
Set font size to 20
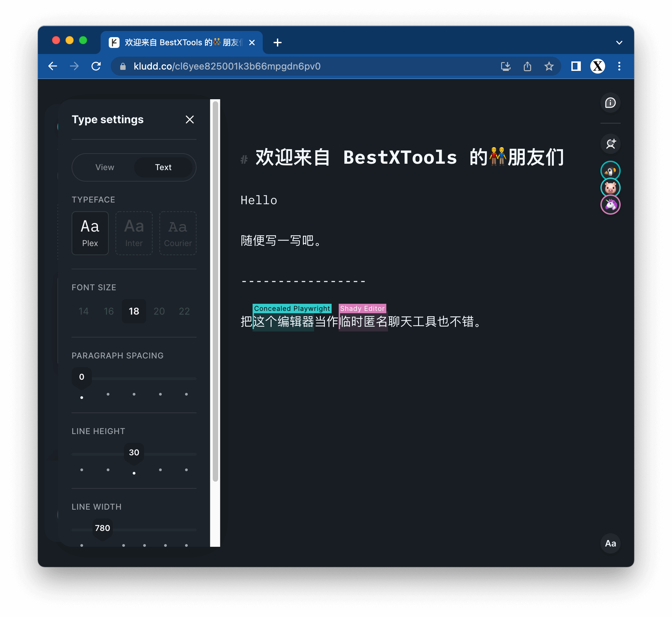click(x=159, y=311)
